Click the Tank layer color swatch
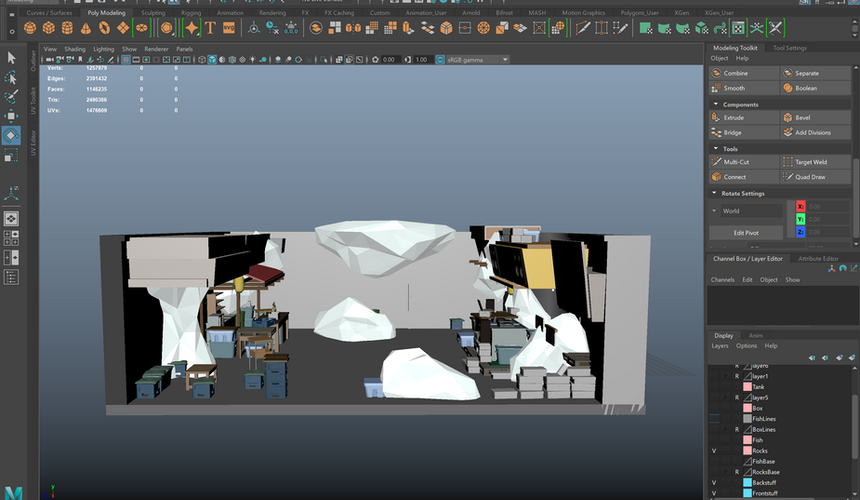The image size is (860, 500). 747,387
